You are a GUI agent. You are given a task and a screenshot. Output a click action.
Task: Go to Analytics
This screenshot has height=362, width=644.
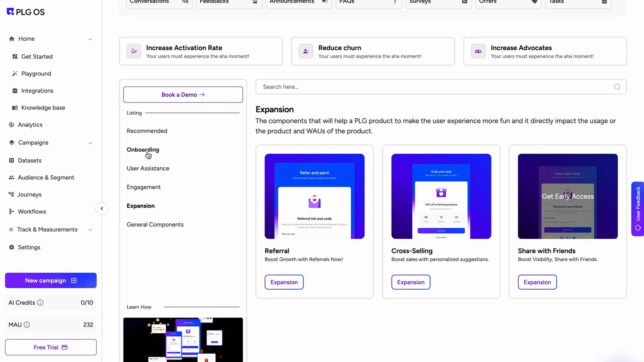pos(30,125)
